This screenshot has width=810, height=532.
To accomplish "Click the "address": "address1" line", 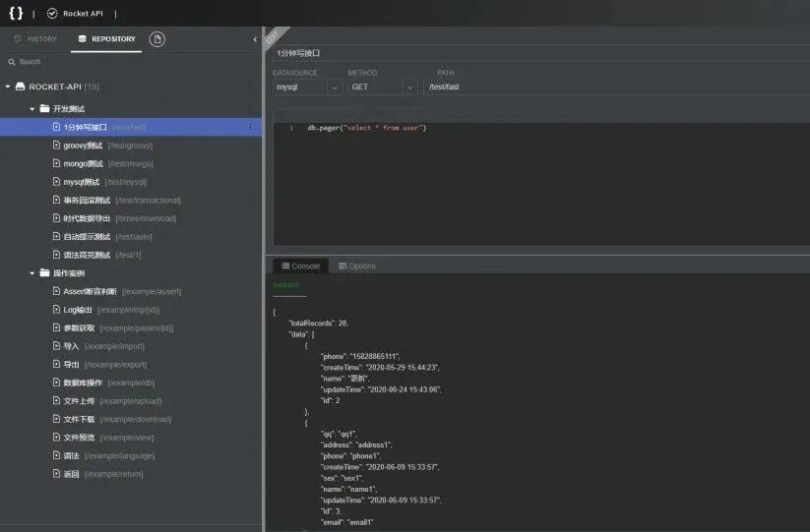I will [x=357, y=444].
